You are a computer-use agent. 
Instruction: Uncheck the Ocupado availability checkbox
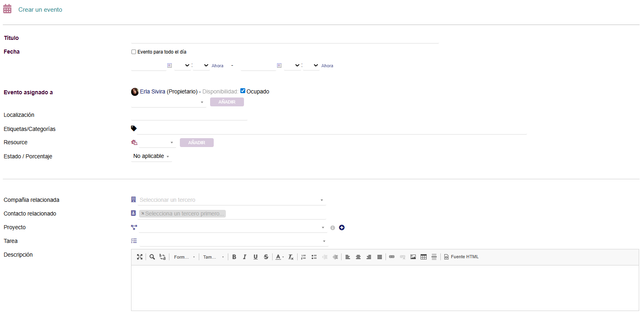243,91
